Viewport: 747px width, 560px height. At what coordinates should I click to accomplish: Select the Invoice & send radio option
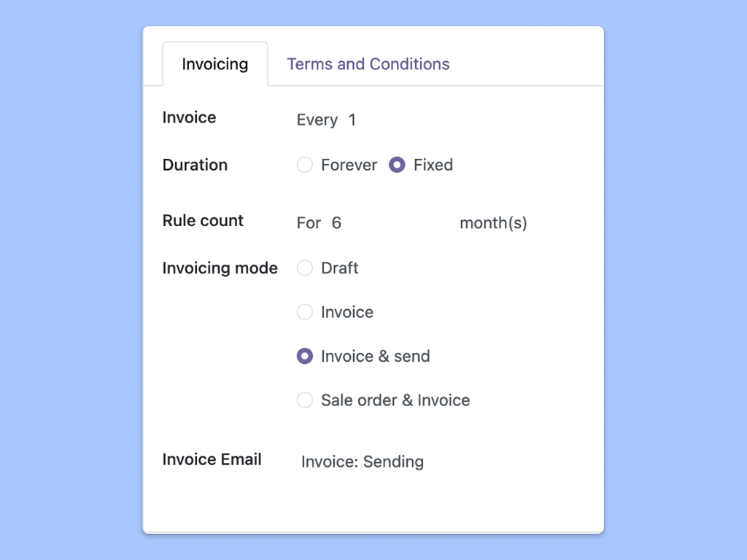click(x=305, y=357)
